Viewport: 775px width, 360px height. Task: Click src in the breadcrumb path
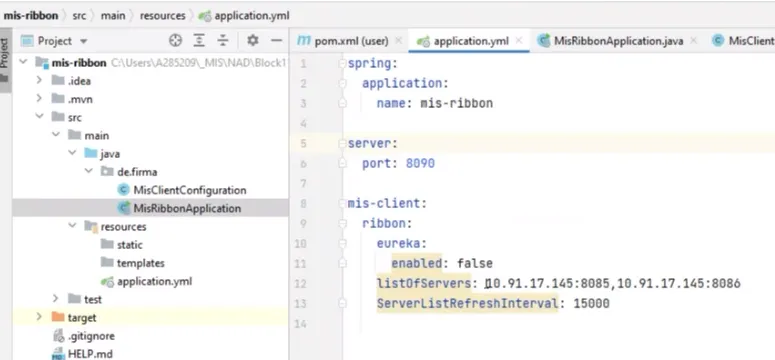79,16
